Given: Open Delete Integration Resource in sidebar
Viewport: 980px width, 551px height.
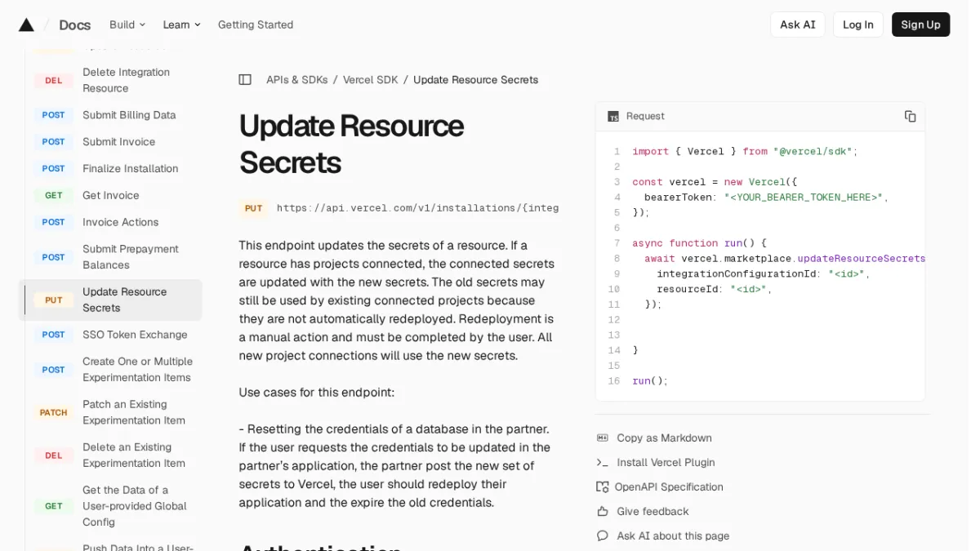Looking at the screenshot, I should pyautogui.click(x=127, y=81).
